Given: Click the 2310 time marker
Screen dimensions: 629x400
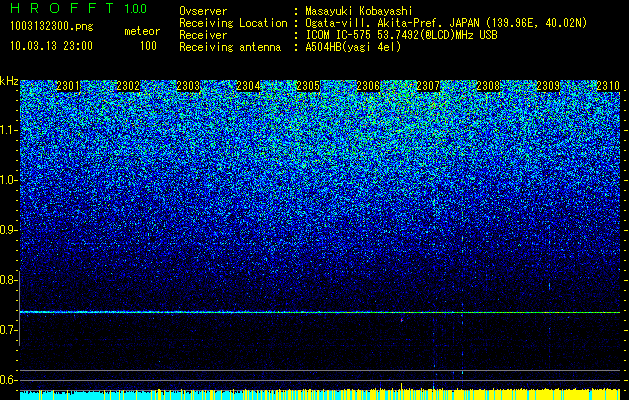Looking at the screenshot, I should 608,86.
